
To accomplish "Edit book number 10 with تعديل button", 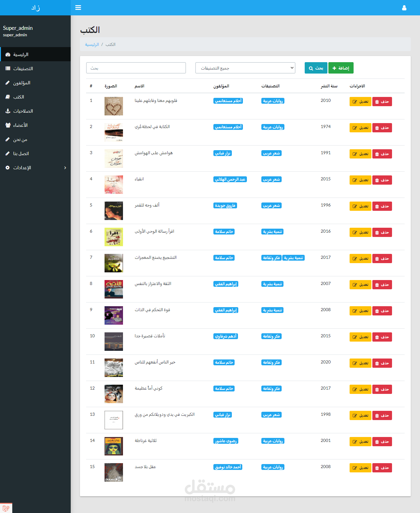I will point(360,337).
